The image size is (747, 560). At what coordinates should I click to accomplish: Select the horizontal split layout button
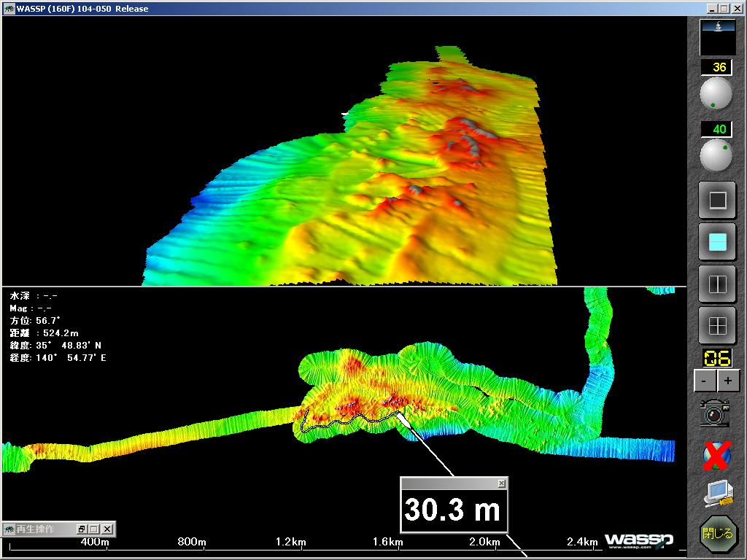[x=718, y=242]
